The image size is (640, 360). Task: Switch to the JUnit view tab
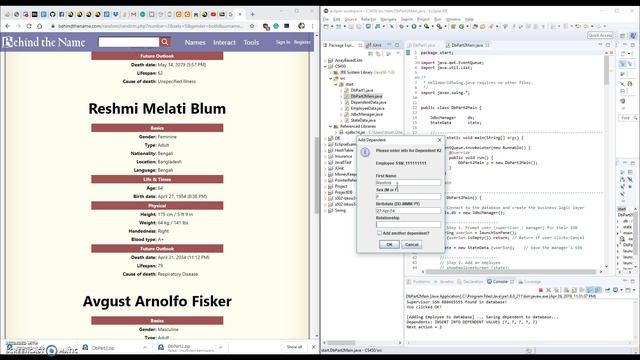(x=375, y=45)
